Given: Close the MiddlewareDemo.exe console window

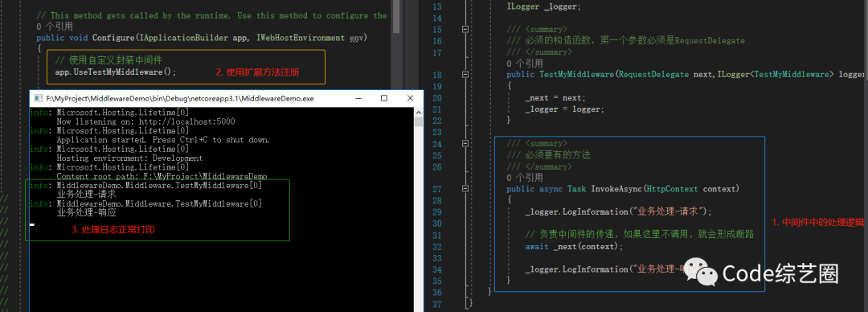Looking at the screenshot, I should click(410, 98).
